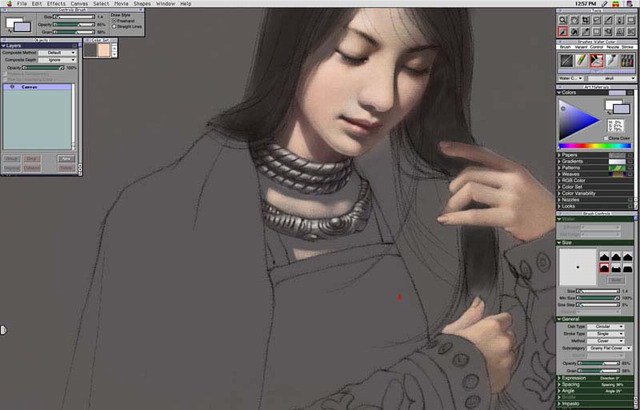Select the second brush size profile icon
Viewport: 640px width, 410px height.
616,257
